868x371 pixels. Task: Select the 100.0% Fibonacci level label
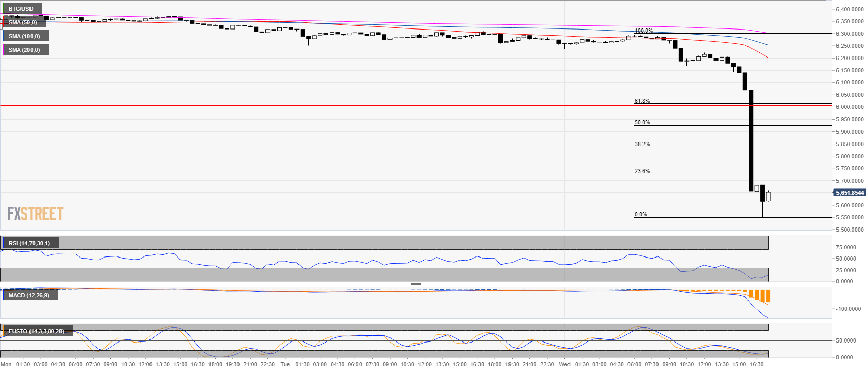pyautogui.click(x=643, y=31)
